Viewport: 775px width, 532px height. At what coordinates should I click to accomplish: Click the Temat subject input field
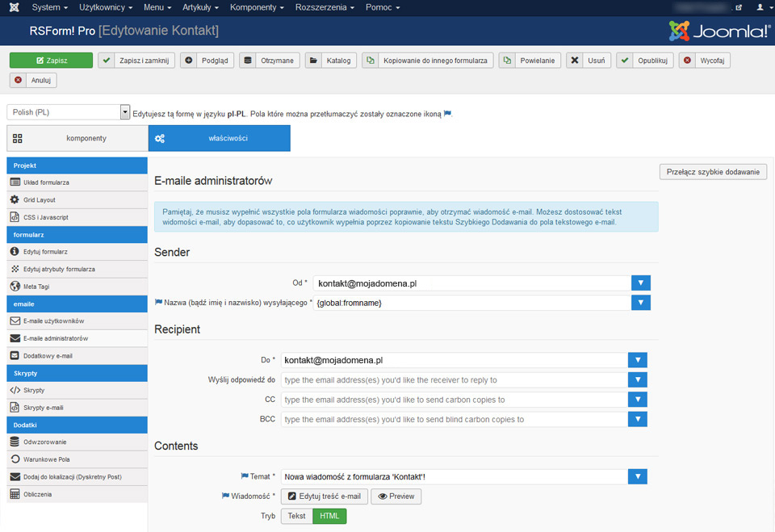[455, 476]
